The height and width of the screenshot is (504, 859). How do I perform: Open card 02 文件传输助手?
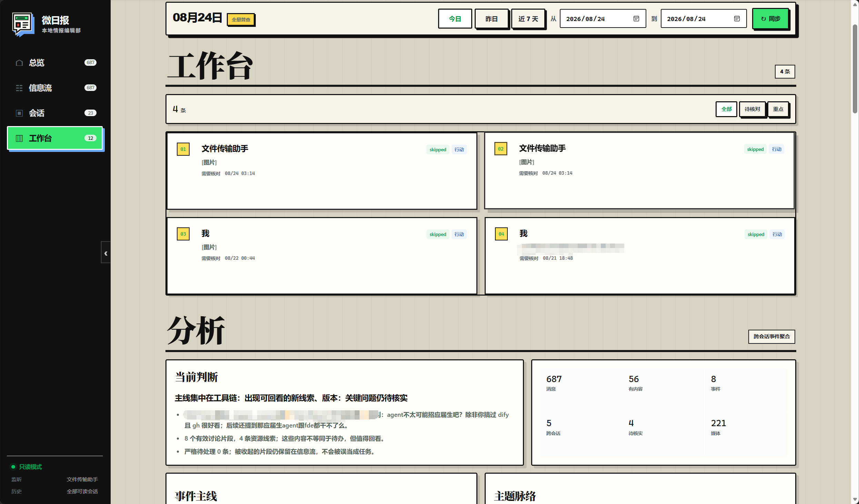click(639, 171)
